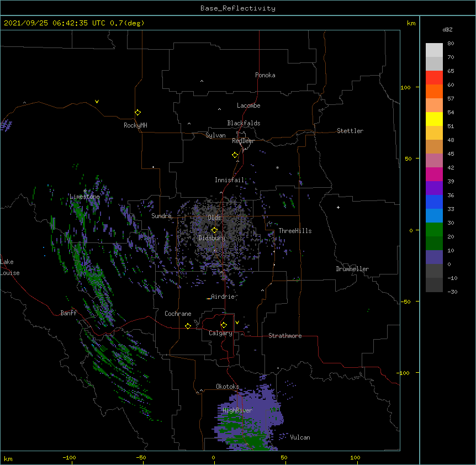
Task: Select the magenta 42 dBZ color swatch
Action: 434,174
